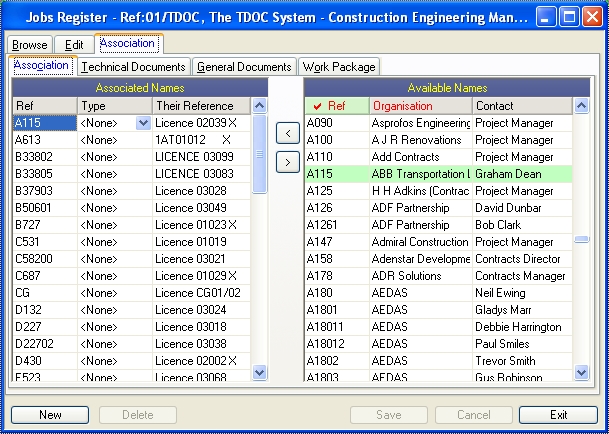
Task: Sort by Organisation column header
Action: 421,106
